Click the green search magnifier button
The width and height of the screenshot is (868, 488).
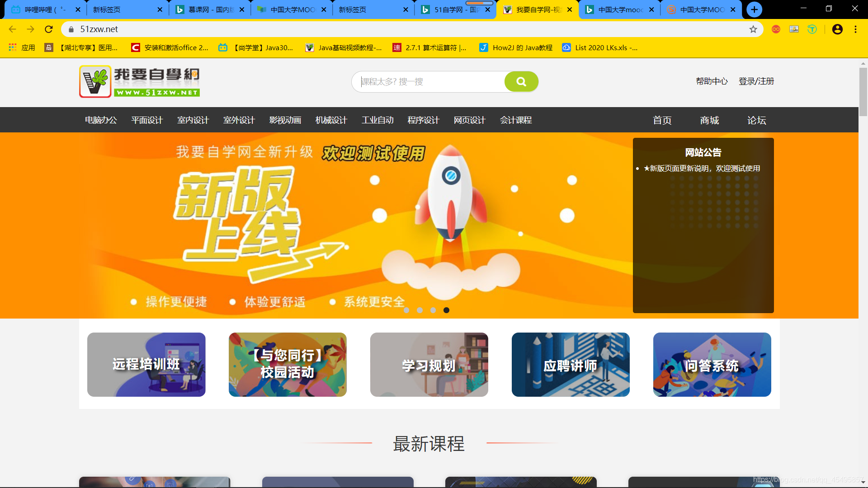[521, 82]
